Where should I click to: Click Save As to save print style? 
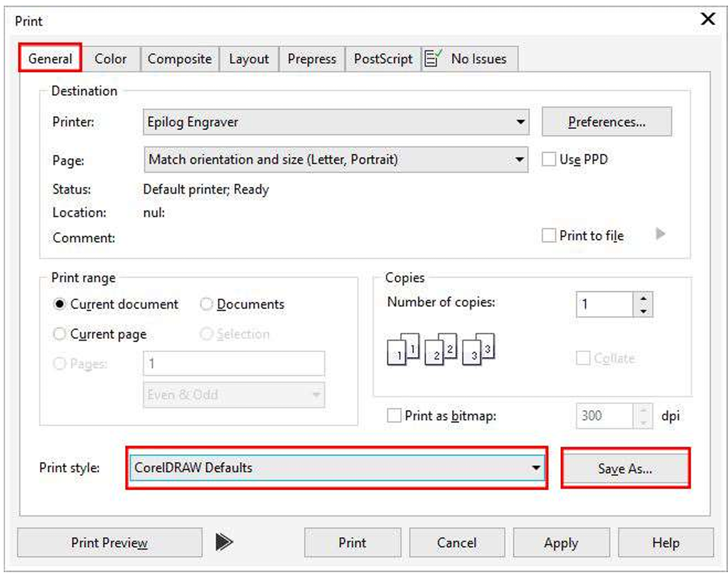click(x=625, y=468)
